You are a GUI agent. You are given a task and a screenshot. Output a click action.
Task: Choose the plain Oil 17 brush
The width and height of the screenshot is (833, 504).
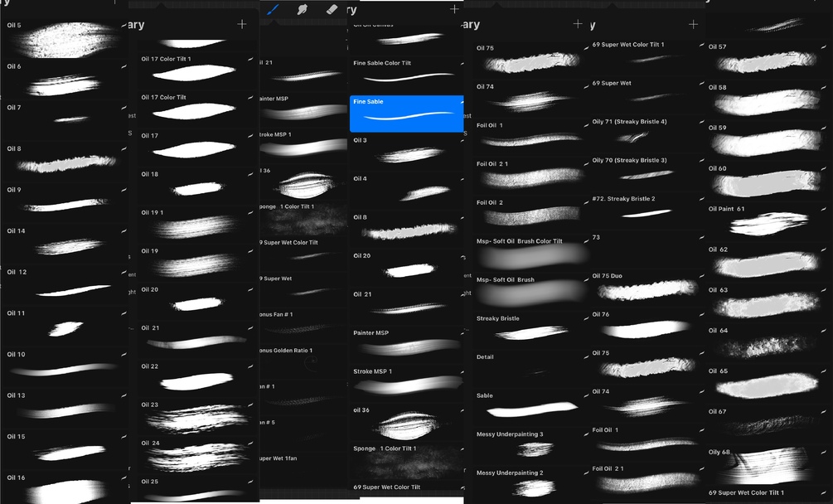(197, 148)
